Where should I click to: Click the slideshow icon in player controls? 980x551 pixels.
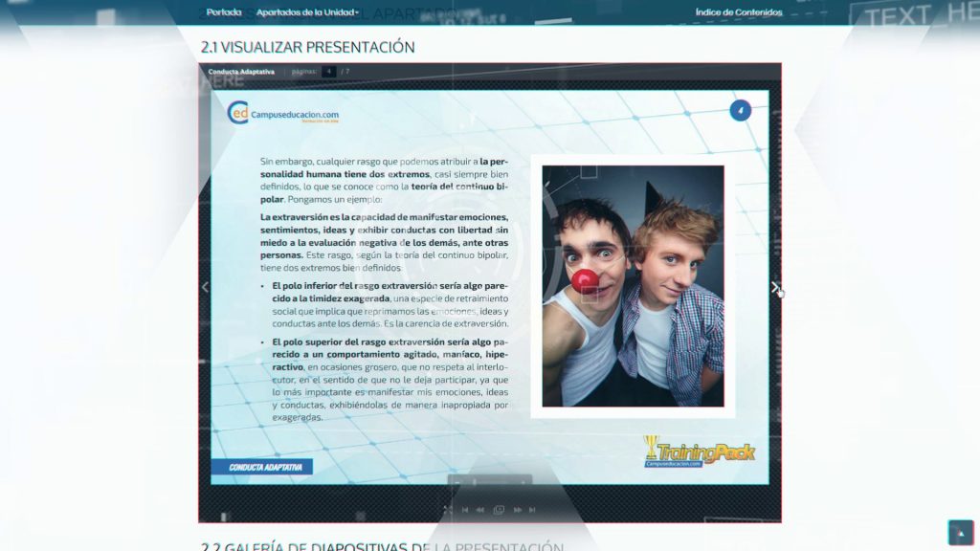pyautogui.click(x=499, y=510)
